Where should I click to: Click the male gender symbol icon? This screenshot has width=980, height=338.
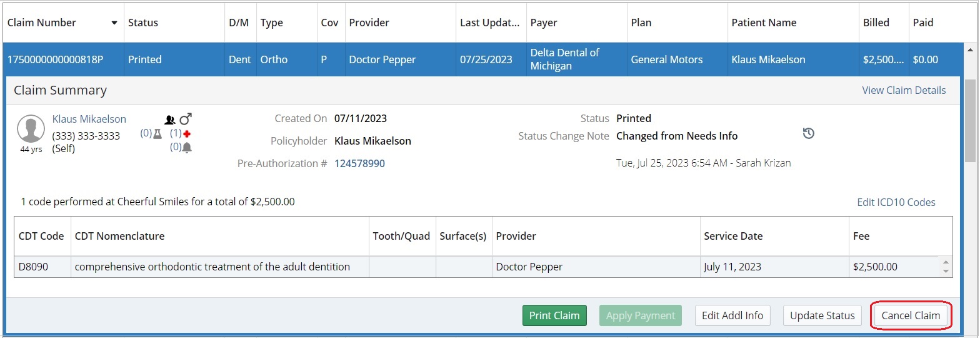point(186,119)
